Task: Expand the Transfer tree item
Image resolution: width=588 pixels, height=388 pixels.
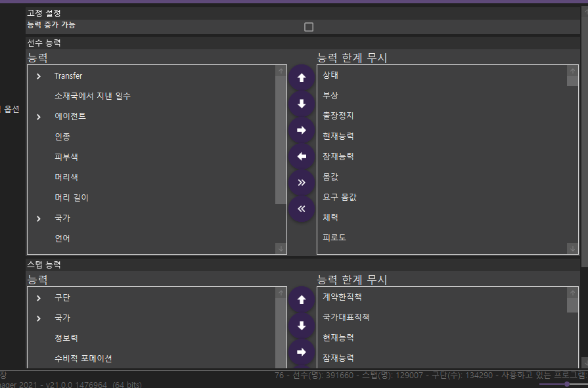Action: pos(39,76)
